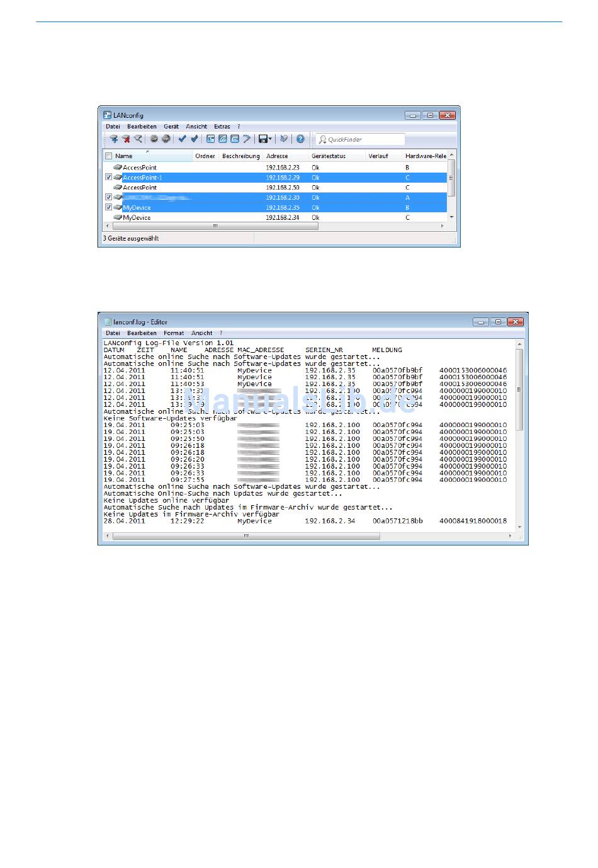Open the Gerät menu
The height and width of the screenshot is (868, 598).
click(171, 127)
